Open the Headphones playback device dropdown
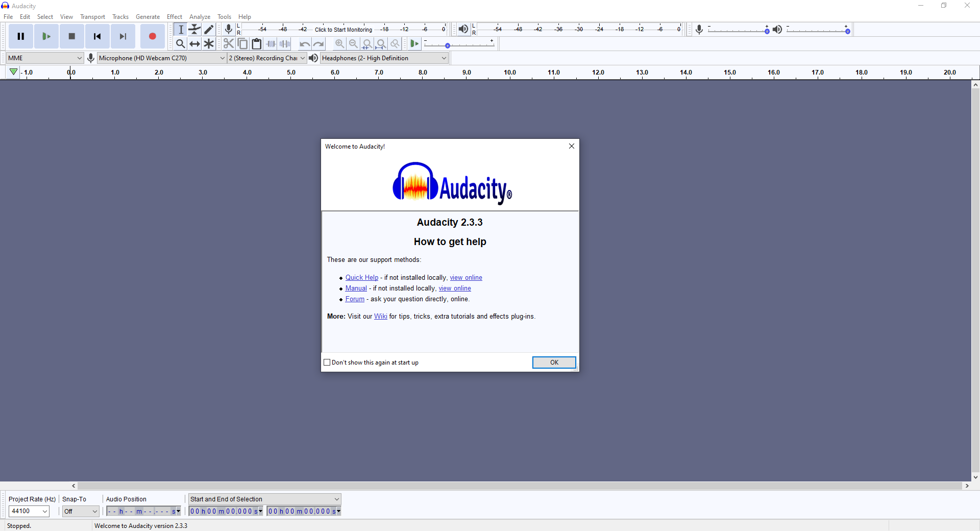The height and width of the screenshot is (531, 980). pyautogui.click(x=384, y=58)
